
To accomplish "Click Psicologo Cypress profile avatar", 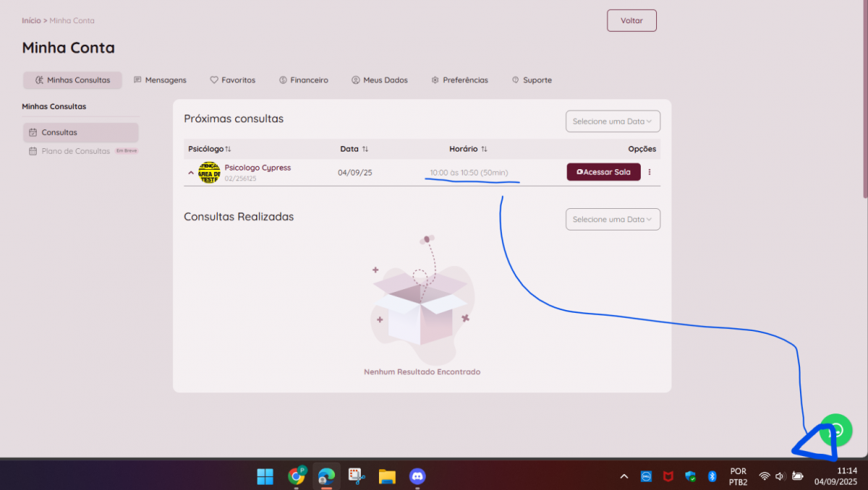I will [x=209, y=173].
